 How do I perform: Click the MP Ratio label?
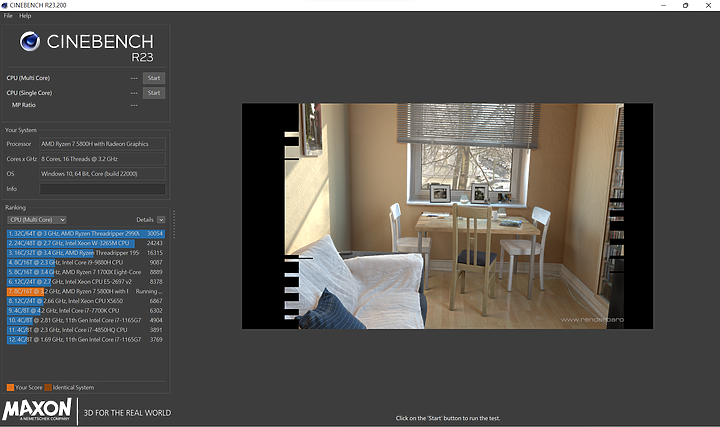point(23,105)
